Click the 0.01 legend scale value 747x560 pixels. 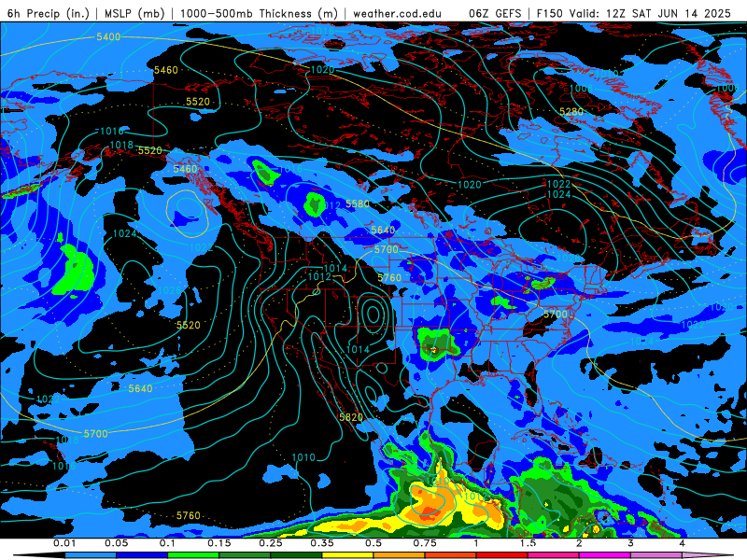coord(64,543)
